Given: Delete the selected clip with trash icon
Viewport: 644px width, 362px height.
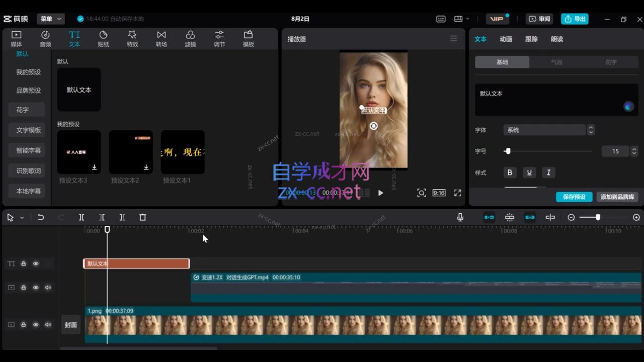Looking at the screenshot, I should [x=142, y=217].
